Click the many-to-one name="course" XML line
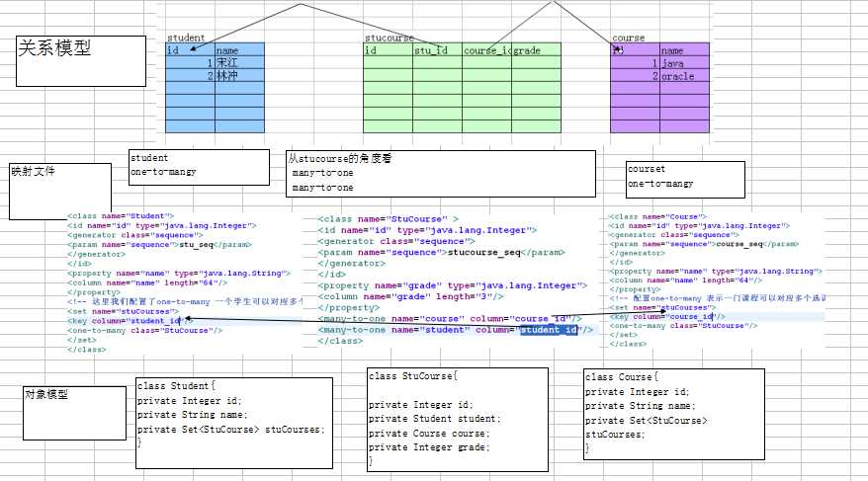Viewport: 868px width, 481px height. pyautogui.click(x=450, y=318)
